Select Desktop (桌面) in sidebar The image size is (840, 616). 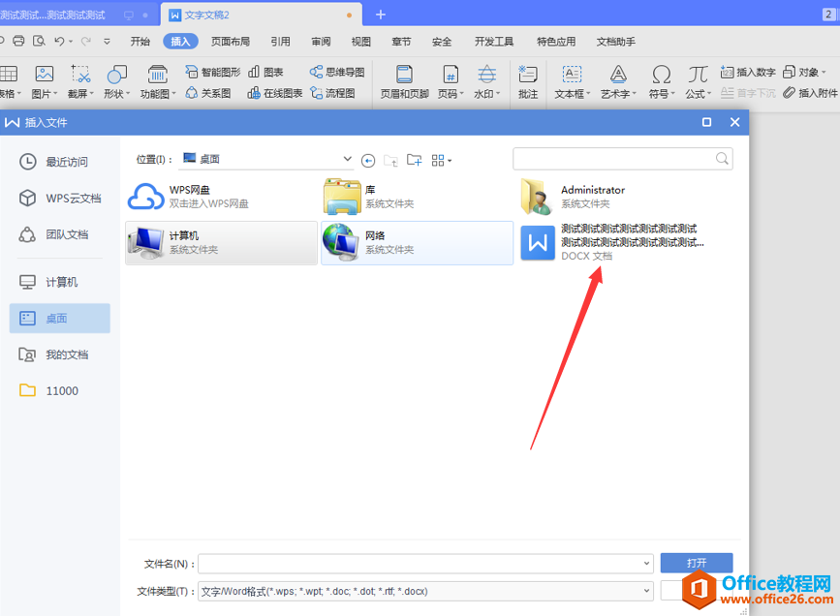point(60,319)
